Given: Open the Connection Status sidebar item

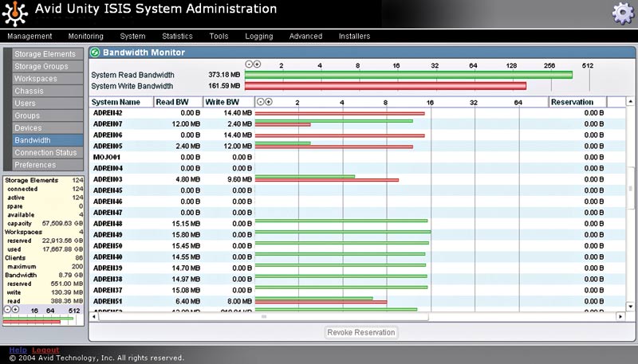Looking at the screenshot, I should pyautogui.click(x=48, y=152).
